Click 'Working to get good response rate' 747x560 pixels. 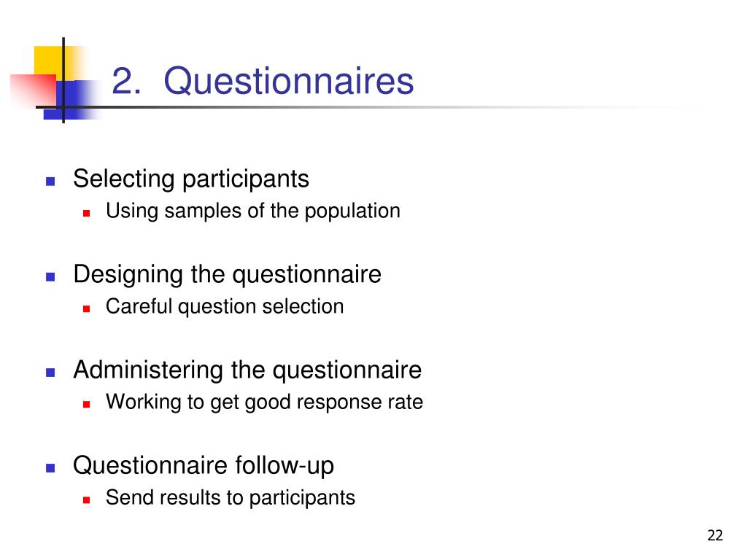coord(264,402)
